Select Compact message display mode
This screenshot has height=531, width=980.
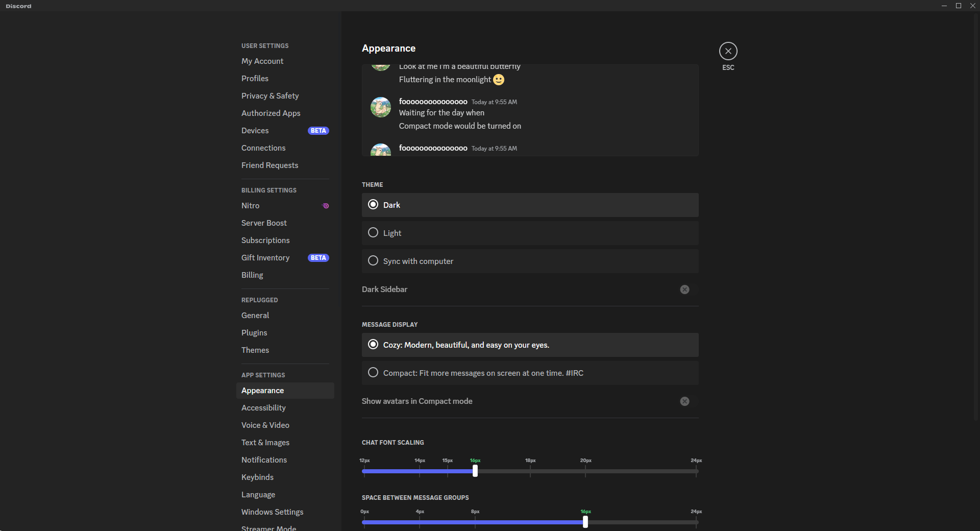coord(530,373)
